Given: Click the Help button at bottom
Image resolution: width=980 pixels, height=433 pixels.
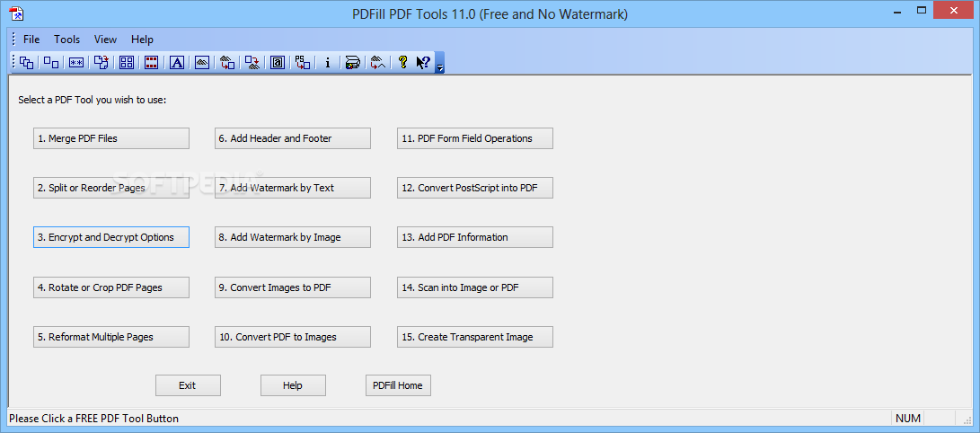Looking at the screenshot, I should click(293, 385).
